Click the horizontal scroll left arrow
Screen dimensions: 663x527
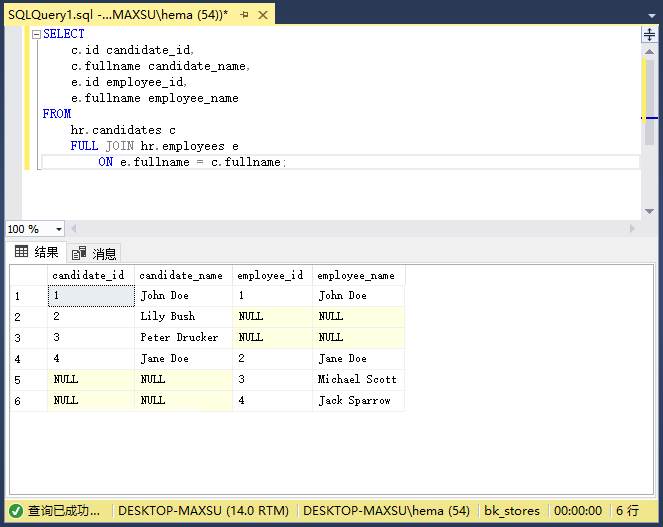tap(74, 229)
